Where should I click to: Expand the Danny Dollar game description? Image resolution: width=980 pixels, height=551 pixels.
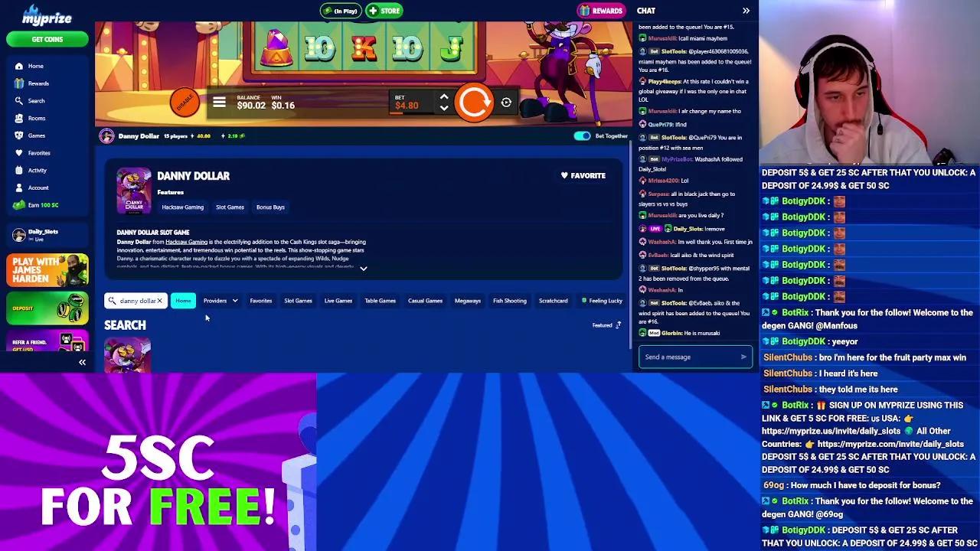[x=364, y=268]
